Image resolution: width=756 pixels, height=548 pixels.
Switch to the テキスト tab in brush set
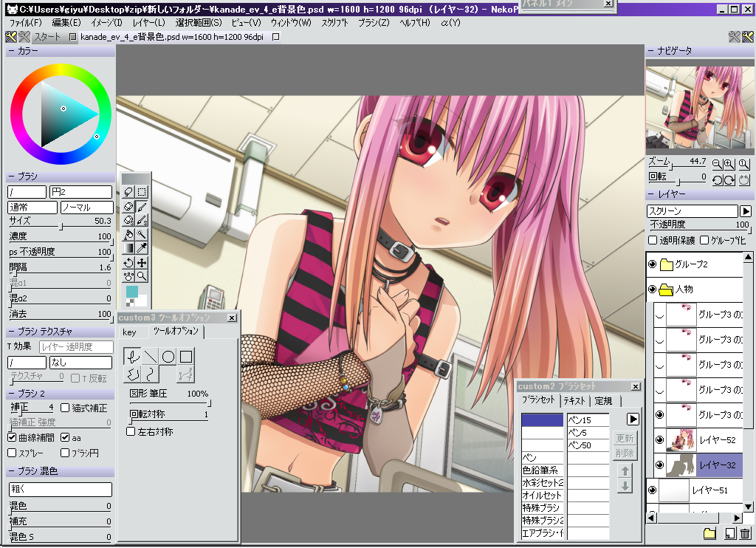pyautogui.click(x=576, y=400)
